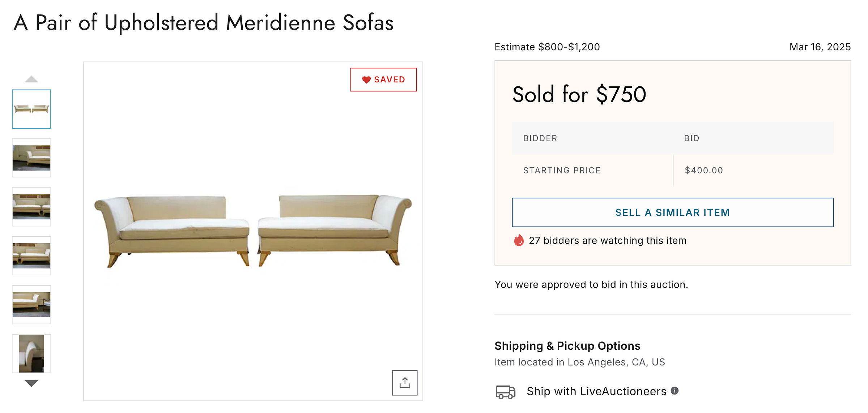868x413 pixels.
Task: Select the first thumbnail of the sofa pair
Action: click(31, 109)
